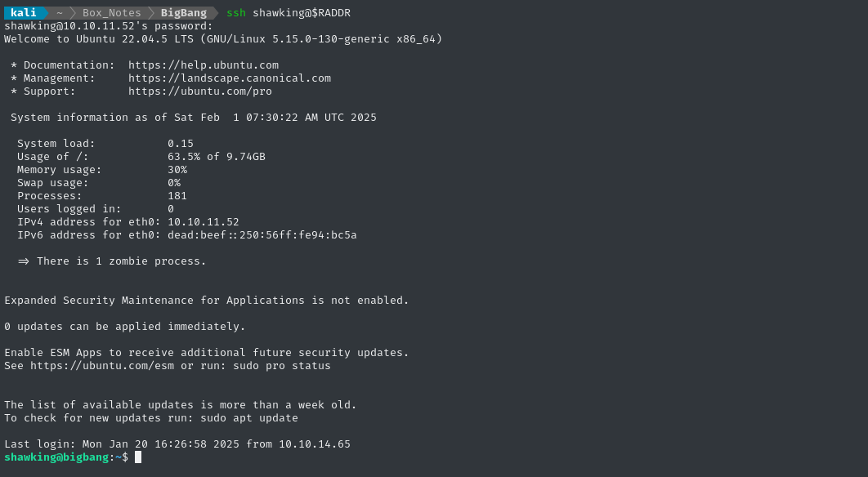Click the home tilde prompt segment
Viewport: 868px width, 477px height.
click(x=60, y=13)
